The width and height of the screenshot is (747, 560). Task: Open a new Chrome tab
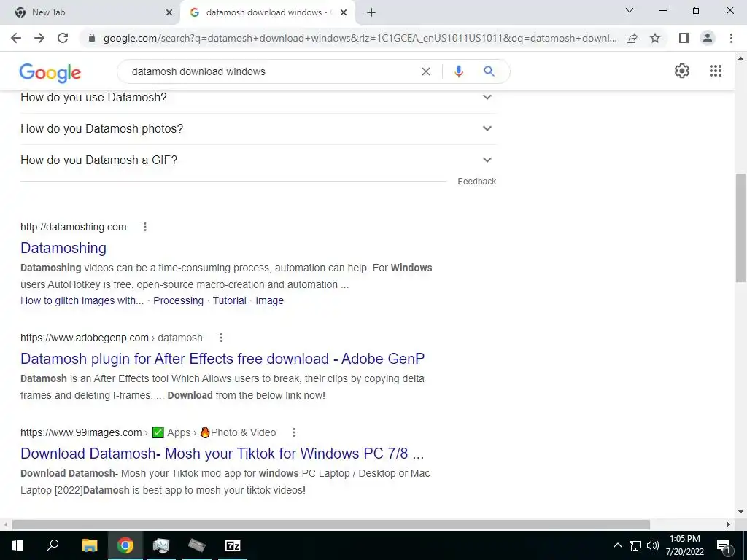tap(371, 12)
